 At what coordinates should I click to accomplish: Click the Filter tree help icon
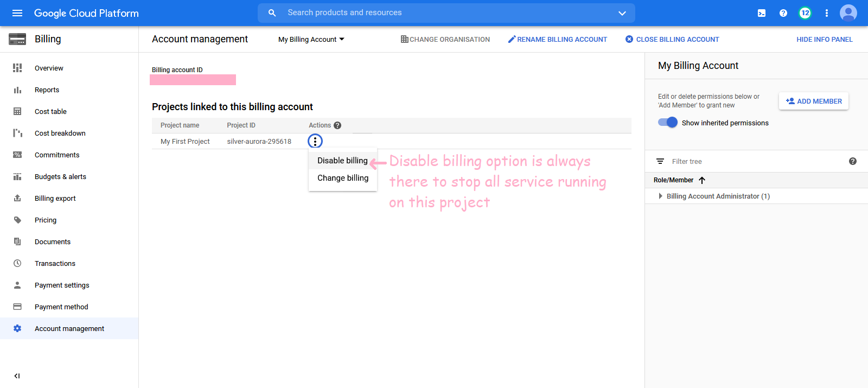tap(853, 161)
